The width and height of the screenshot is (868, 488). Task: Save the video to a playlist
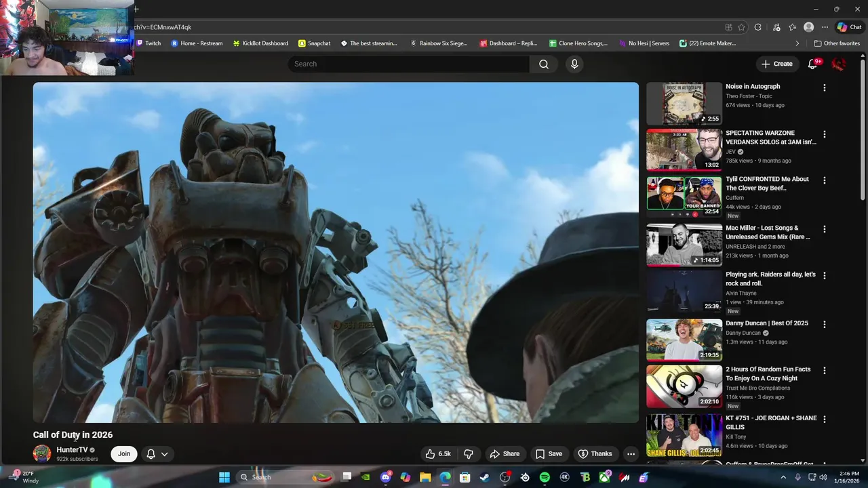coord(549,454)
